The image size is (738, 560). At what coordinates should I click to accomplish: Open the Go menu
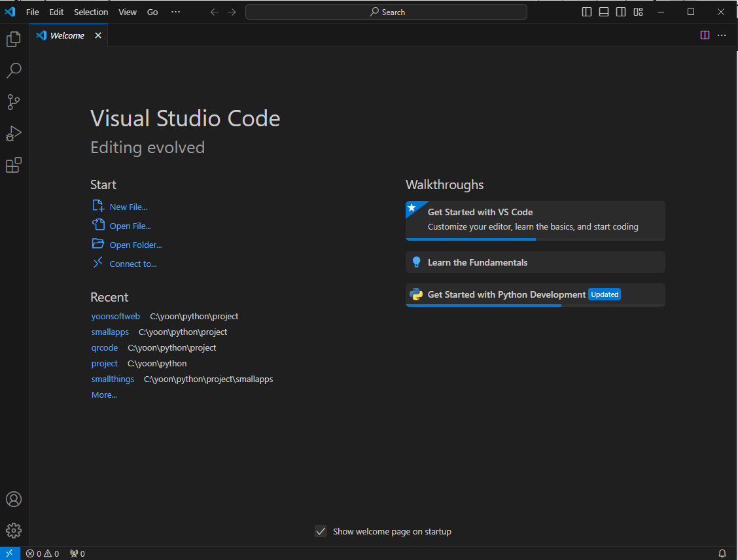152,12
